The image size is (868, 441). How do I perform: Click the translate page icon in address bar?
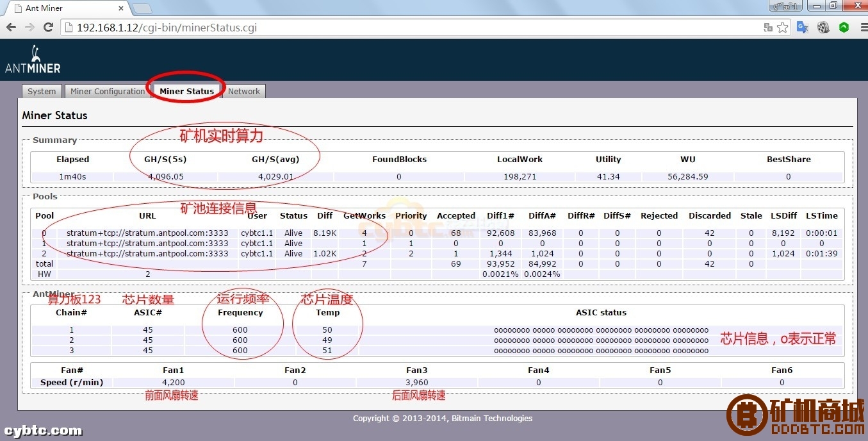tap(768, 28)
